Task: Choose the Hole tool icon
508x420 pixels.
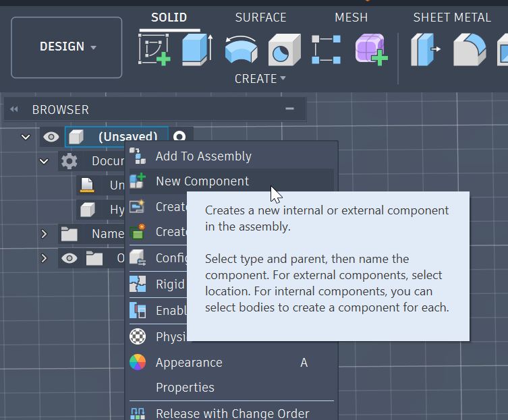Action: [x=285, y=49]
